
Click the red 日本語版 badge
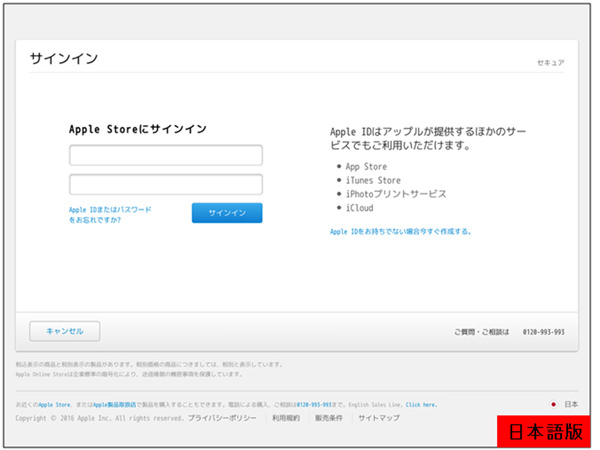point(544,430)
